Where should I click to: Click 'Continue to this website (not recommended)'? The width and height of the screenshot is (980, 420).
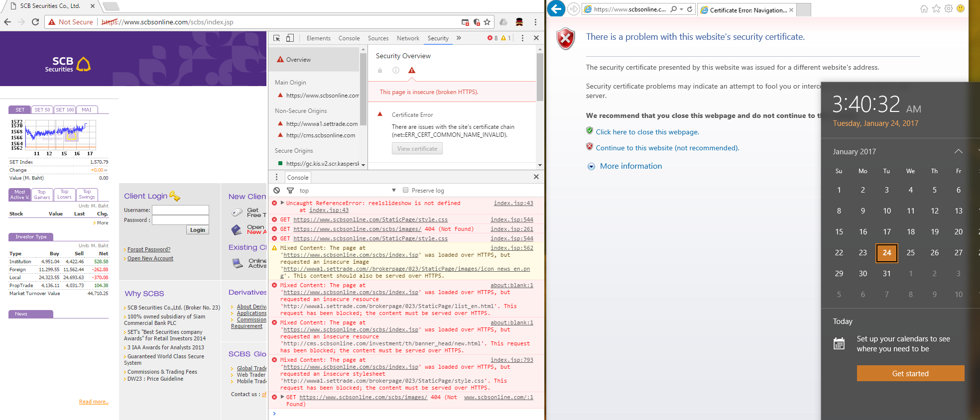pos(667,148)
